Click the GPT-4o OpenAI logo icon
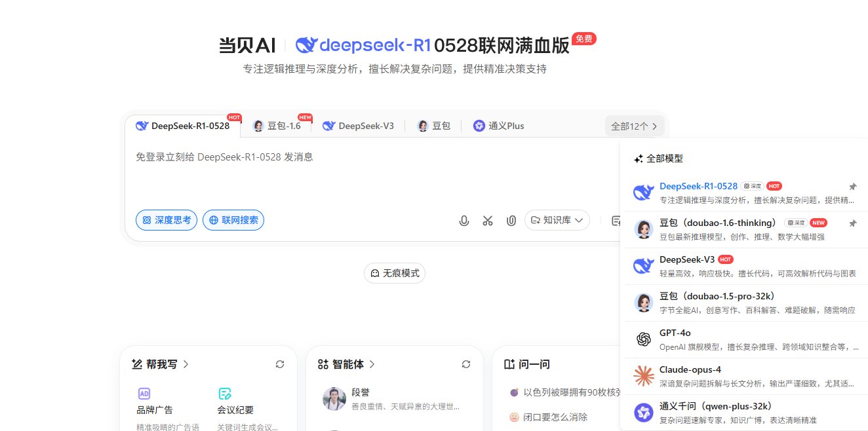Viewport: 868px width, 431px height. point(644,339)
